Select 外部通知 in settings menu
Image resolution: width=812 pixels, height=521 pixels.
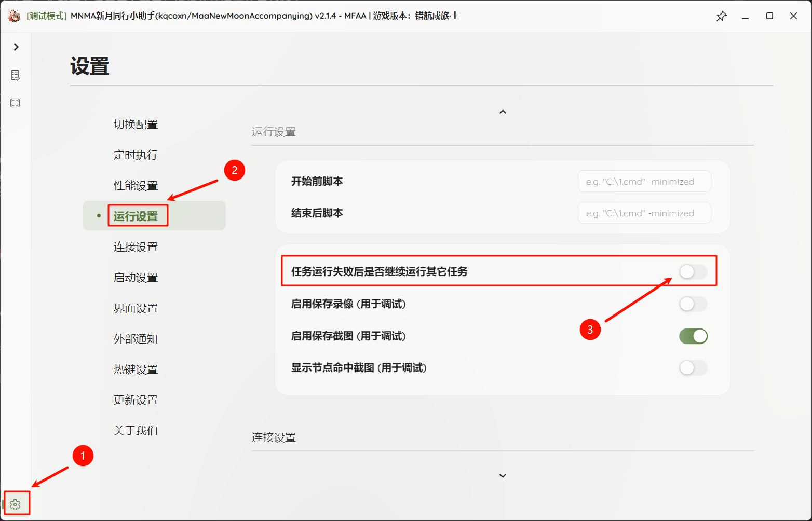click(136, 338)
